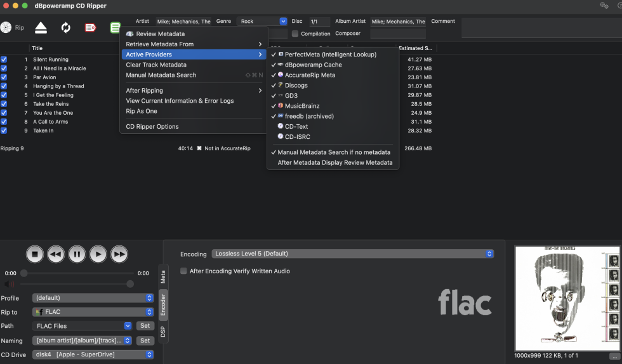Uncheck track 5 I Get the Feeling

[x=4, y=95]
